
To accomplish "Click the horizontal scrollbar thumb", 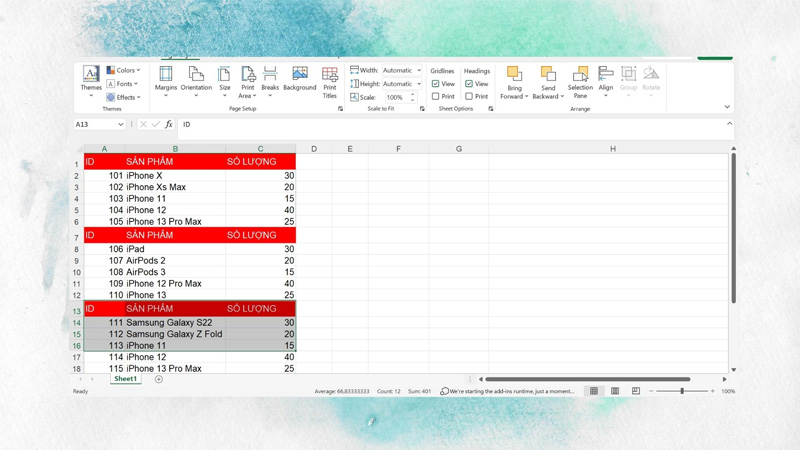I will pos(588,379).
